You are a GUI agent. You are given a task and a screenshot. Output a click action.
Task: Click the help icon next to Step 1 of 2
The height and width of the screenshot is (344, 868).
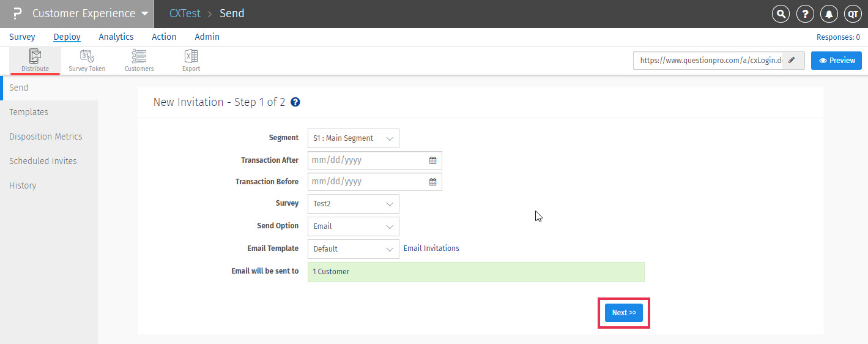295,102
